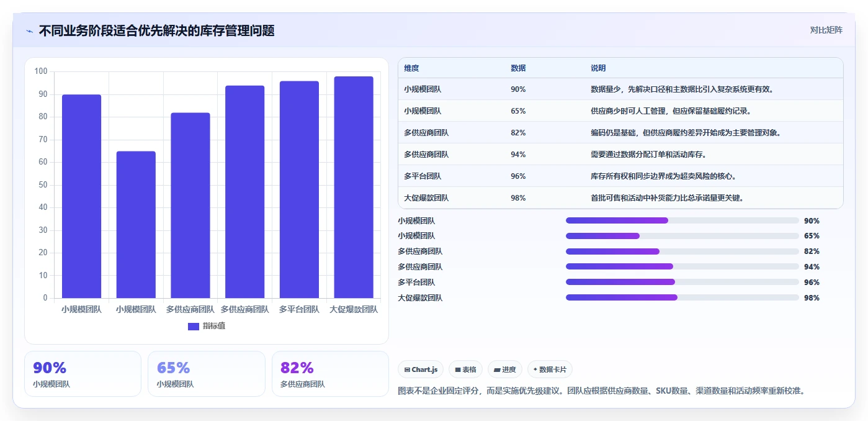Click the 多平台团队 label beside its progress bar
The height and width of the screenshot is (421, 868).
point(416,282)
